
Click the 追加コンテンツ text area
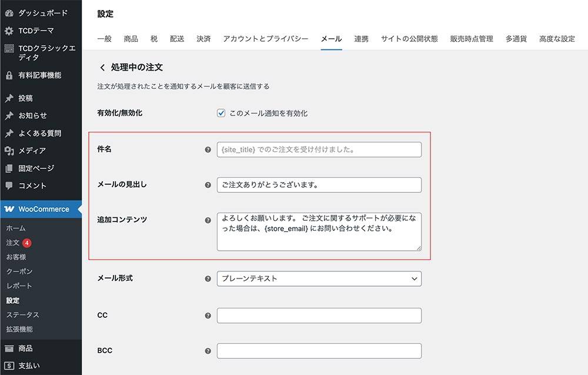click(319, 231)
